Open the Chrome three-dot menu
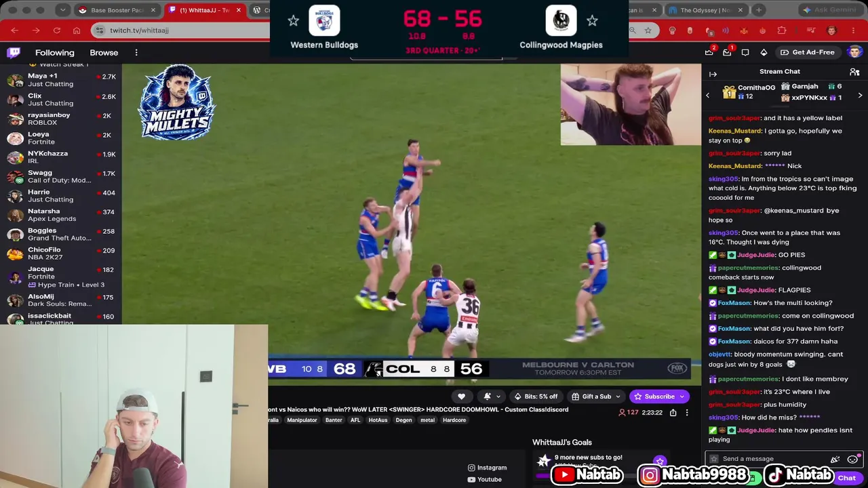 (853, 30)
